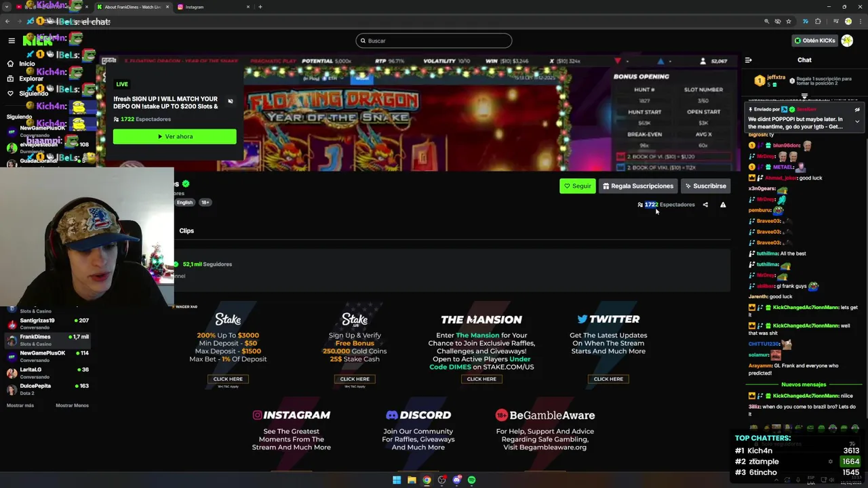This screenshot has height=488, width=868.
Task: Click the Kich4n top chatter entry
Action: tap(797, 451)
